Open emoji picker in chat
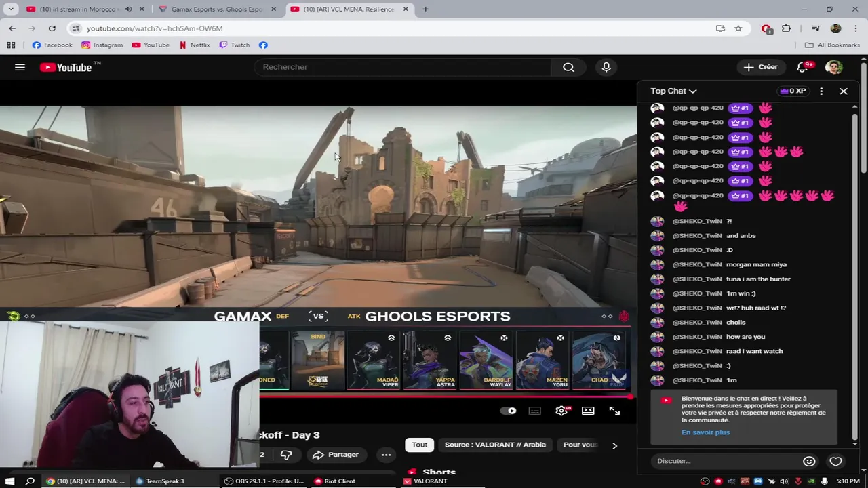The image size is (868, 488). click(809, 461)
